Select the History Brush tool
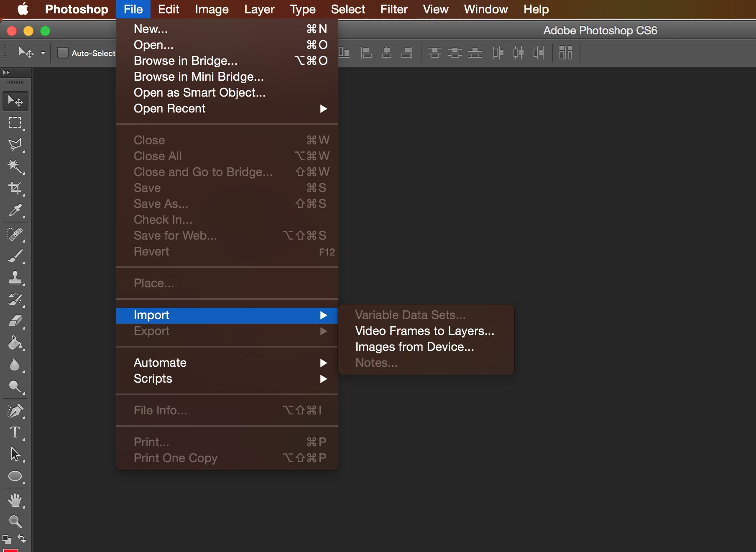The width and height of the screenshot is (756, 552). click(x=15, y=299)
